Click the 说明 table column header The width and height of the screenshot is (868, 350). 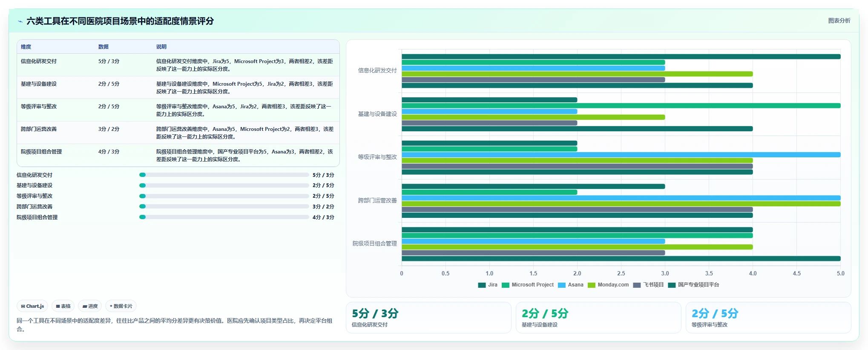click(x=161, y=47)
